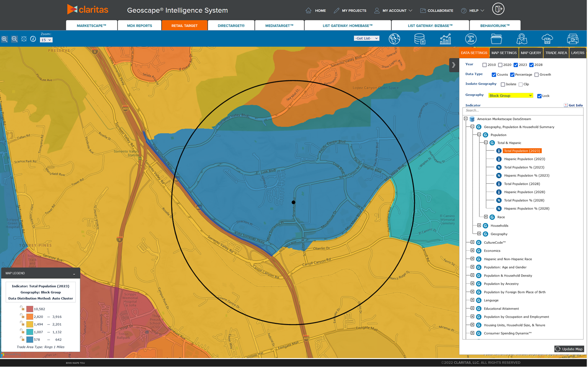The height and width of the screenshot is (367, 588).
Task: Open the print/export icon on toolbar
Action: pos(573,39)
